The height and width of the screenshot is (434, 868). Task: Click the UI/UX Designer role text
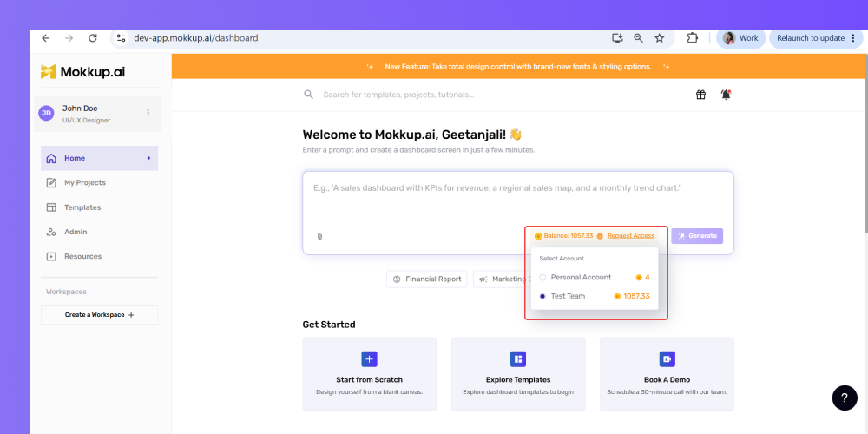[x=86, y=120]
